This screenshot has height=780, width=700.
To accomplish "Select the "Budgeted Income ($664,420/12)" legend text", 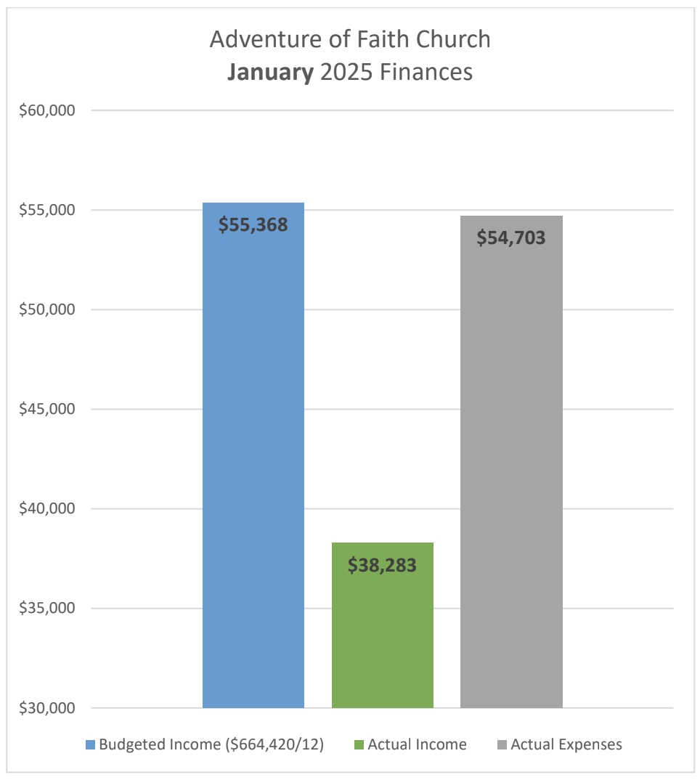I will (212, 744).
